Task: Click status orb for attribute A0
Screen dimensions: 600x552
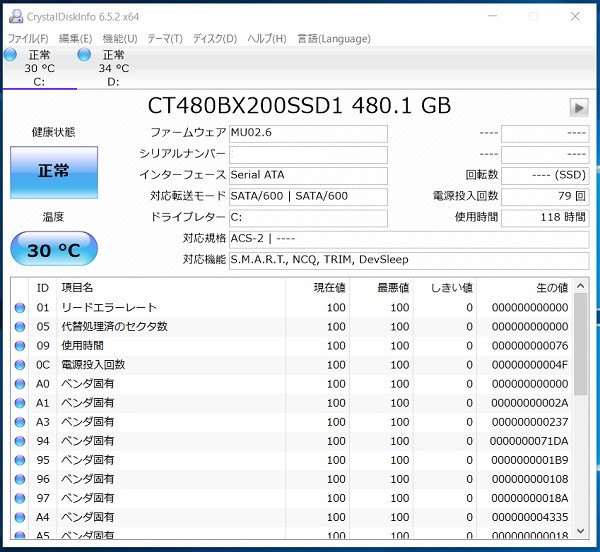Action: (20, 384)
